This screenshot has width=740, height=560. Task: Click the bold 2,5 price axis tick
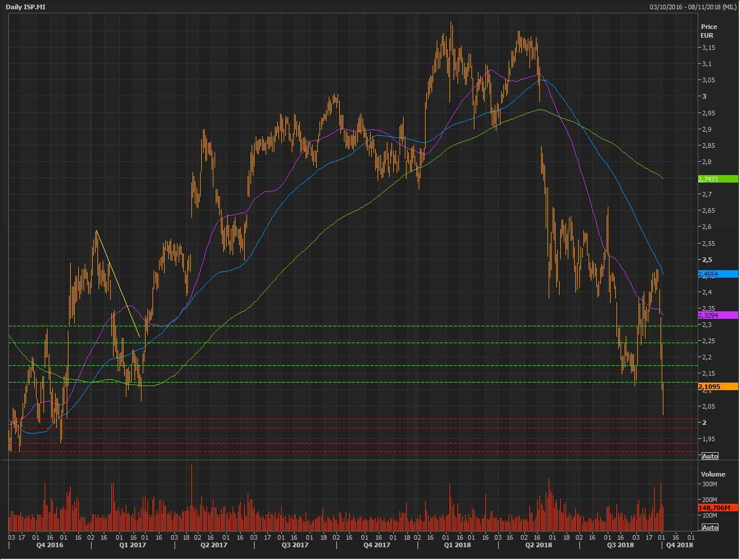coord(707,260)
